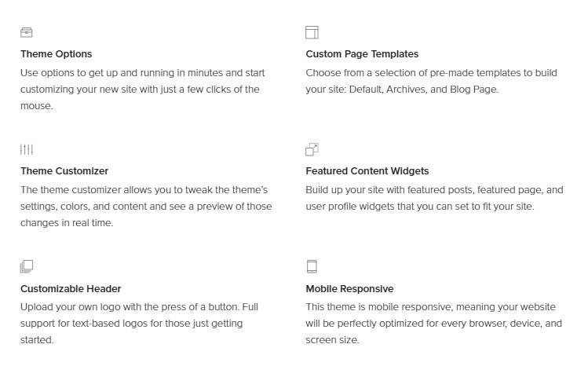Click the 'This theme is mobile responsive' paragraph
Screen dimensions: 588x388
(x=433, y=324)
